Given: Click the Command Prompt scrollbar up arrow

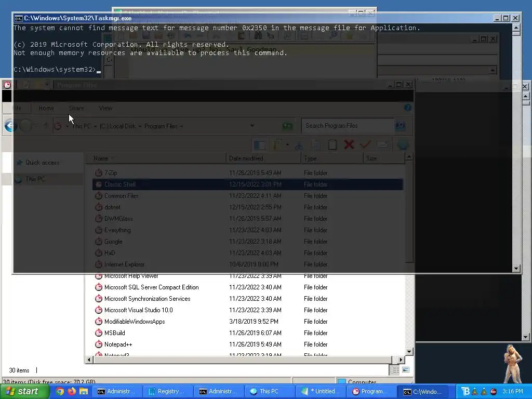Looking at the screenshot, I should click(x=516, y=28).
